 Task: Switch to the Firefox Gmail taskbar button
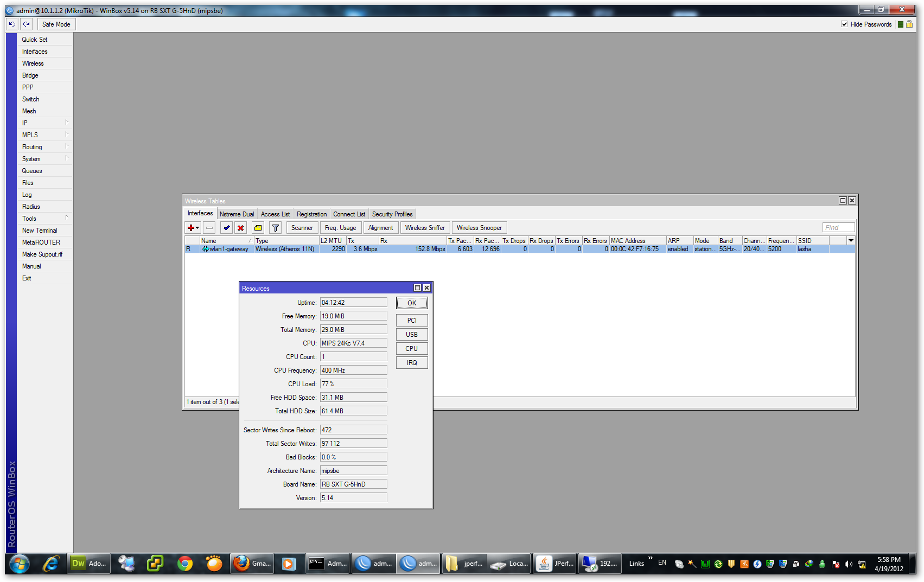(x=252, y=564)
